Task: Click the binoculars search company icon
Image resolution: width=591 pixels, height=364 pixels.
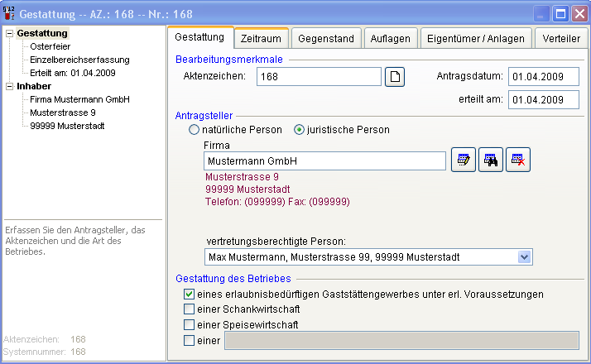Action: 491,160
